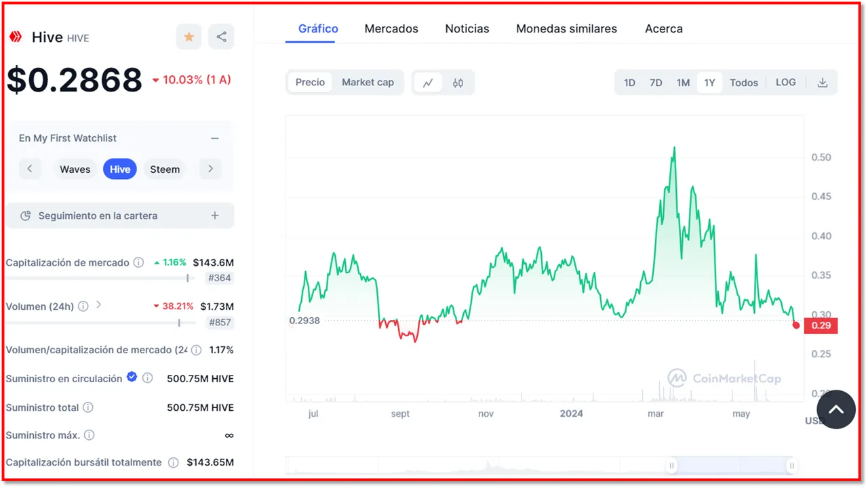Expand the Seguimiento en la cartera plus button
Viewport: 868px width, 488px height.
pyautogui.click(x=215, y=216)
